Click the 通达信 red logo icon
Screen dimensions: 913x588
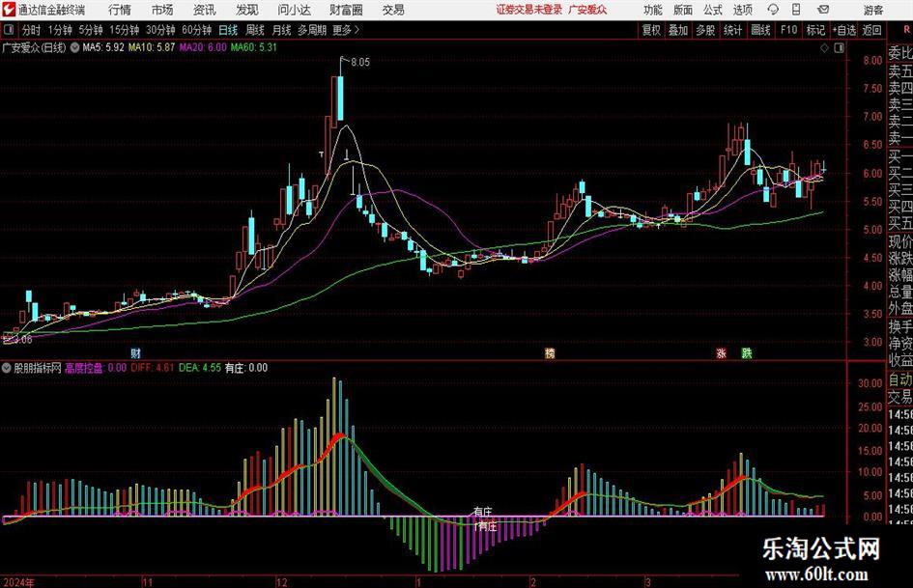pos(8,10)
